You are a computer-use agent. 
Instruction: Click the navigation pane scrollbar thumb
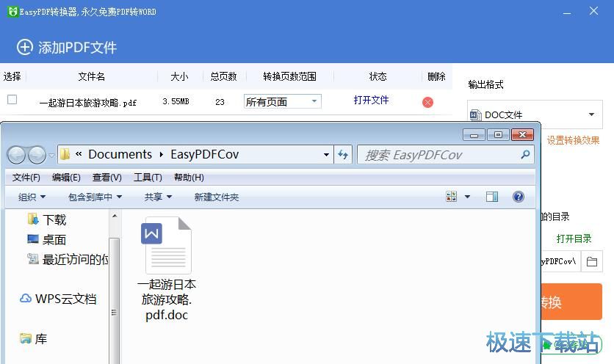(114, 302)
